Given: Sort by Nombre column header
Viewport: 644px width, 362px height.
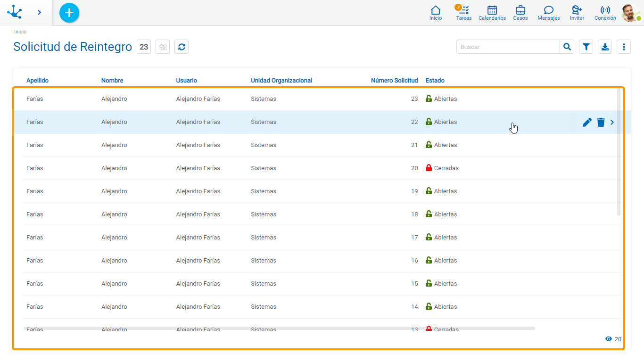Looking at the screenshot, I should 112,81.
